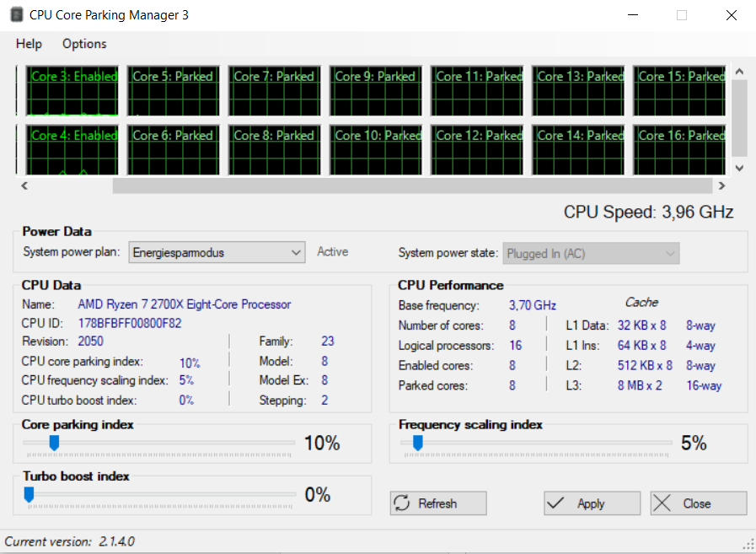Select the Core 3 Enabled graph

click(72, 91)
